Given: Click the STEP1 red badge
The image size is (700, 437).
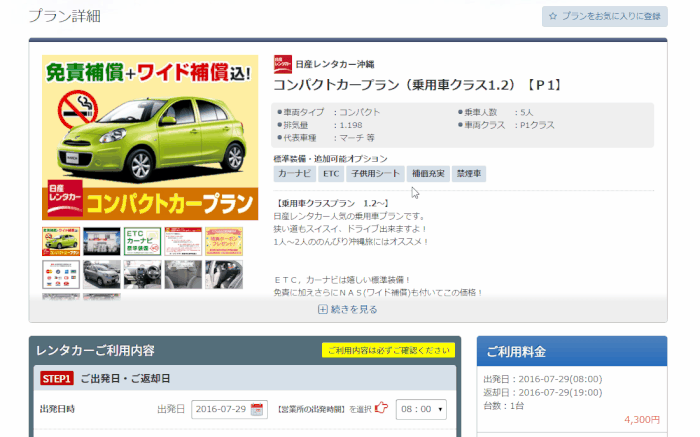Looking at the screenshot, I should pyautogui.click(x=57, y=379).
